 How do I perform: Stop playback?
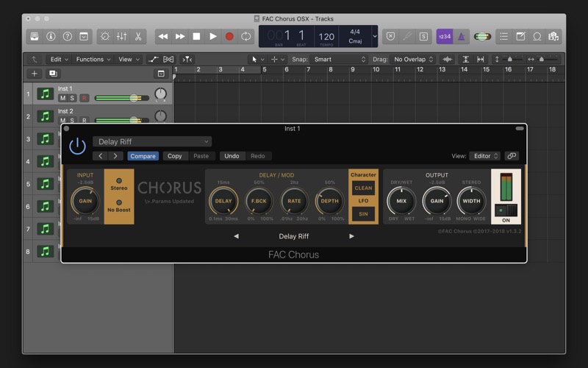point(196,36)
